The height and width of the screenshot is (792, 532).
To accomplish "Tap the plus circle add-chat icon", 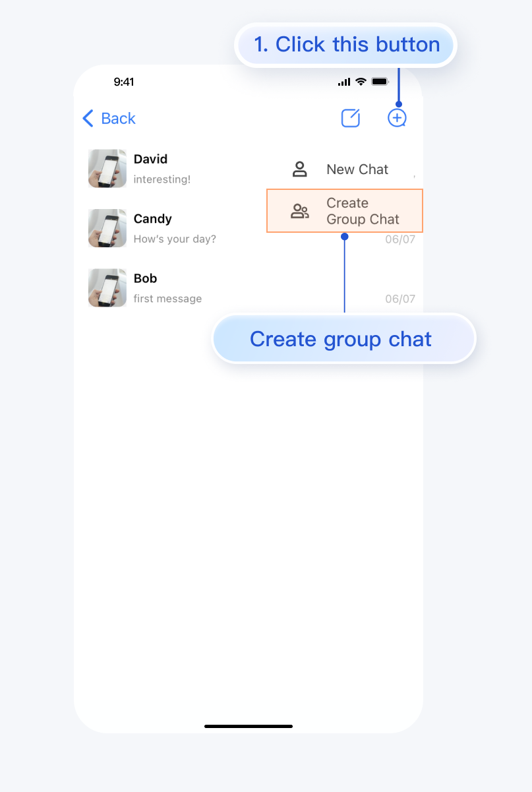I will click(x=397, y=119).
